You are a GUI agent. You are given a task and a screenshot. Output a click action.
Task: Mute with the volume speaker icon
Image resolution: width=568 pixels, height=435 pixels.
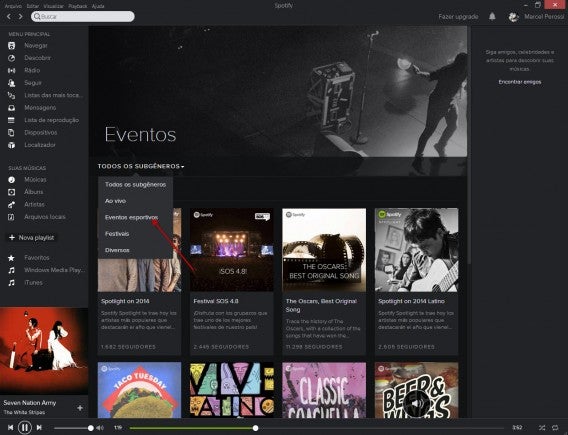click(x=100, y=428)
